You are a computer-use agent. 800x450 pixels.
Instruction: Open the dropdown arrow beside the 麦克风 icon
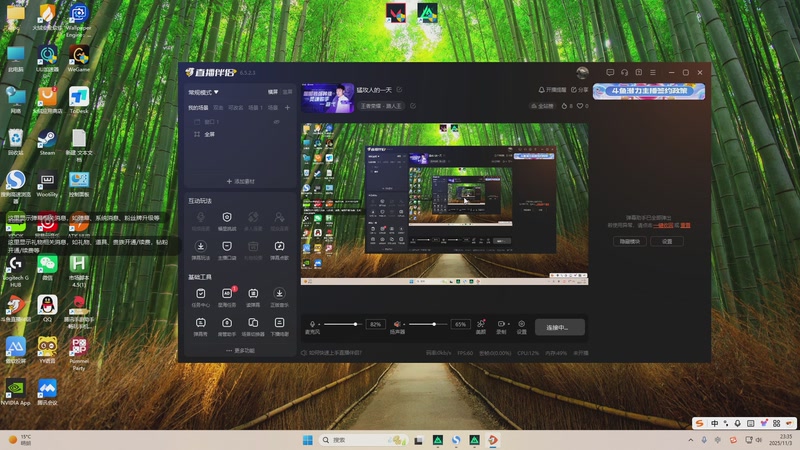[x=319, y=324]
